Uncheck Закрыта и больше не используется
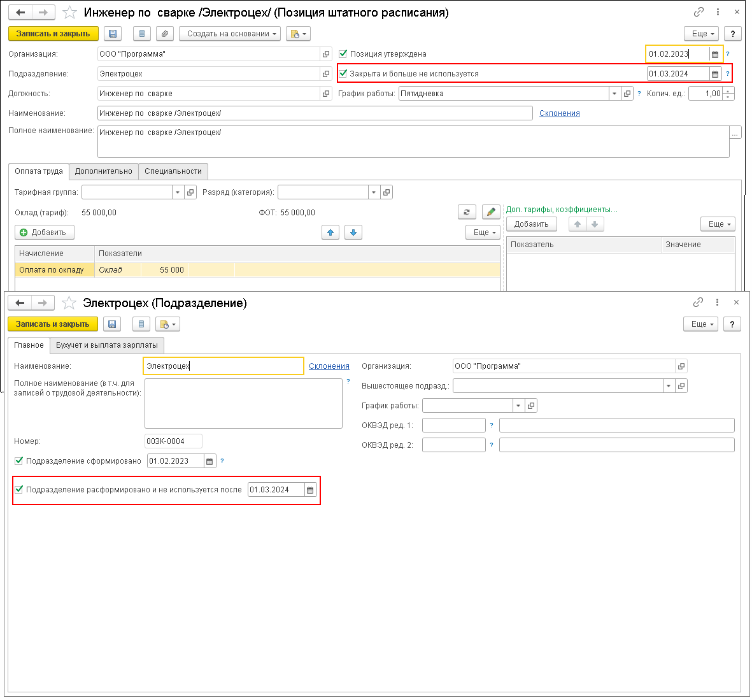 pos(343,73)
